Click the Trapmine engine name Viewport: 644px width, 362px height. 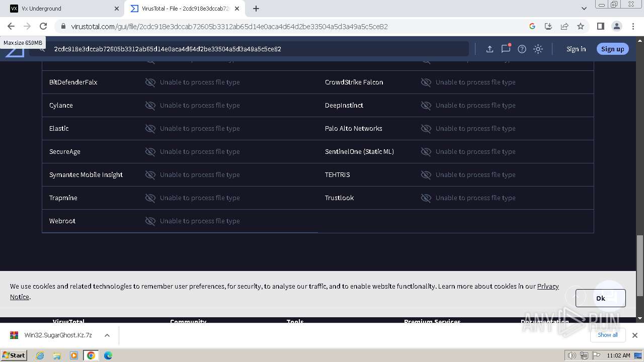tap(63, 198)
